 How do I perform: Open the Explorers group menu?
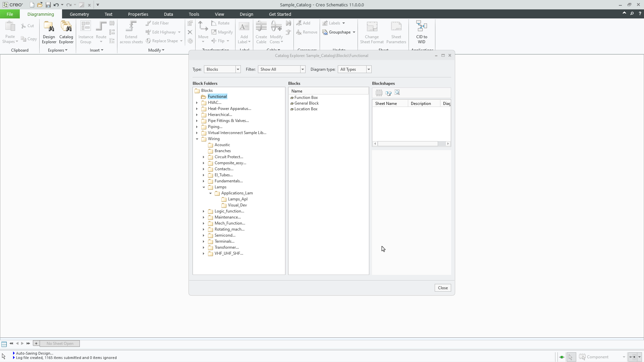(58, 50)
